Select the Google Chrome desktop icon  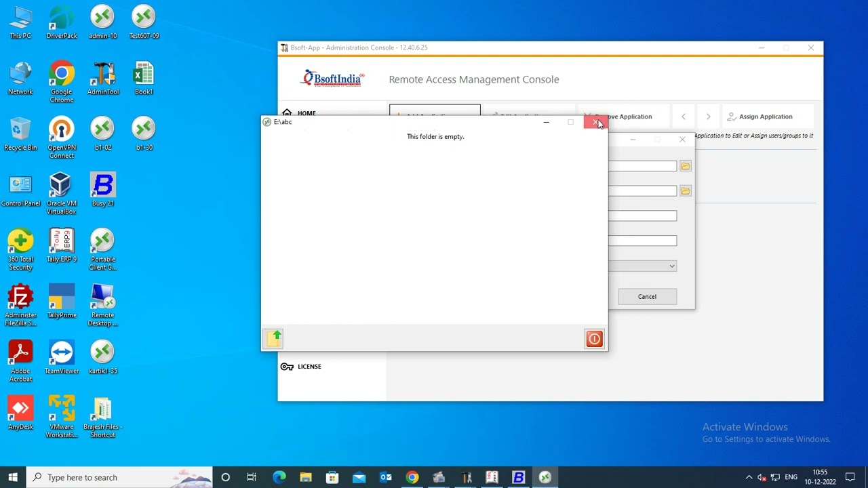pyautogui.click(x=62, y=83)
